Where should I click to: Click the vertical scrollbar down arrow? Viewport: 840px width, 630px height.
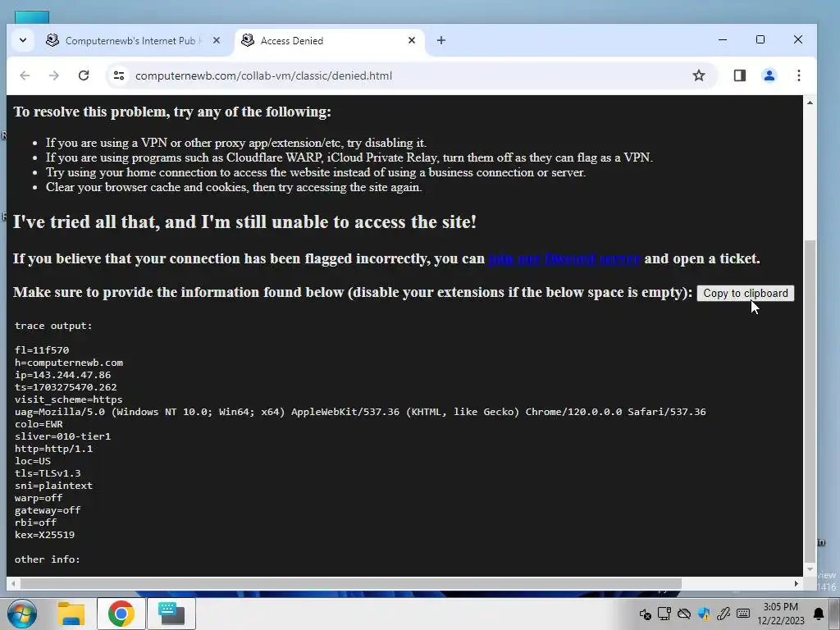[x=810, y=569]
